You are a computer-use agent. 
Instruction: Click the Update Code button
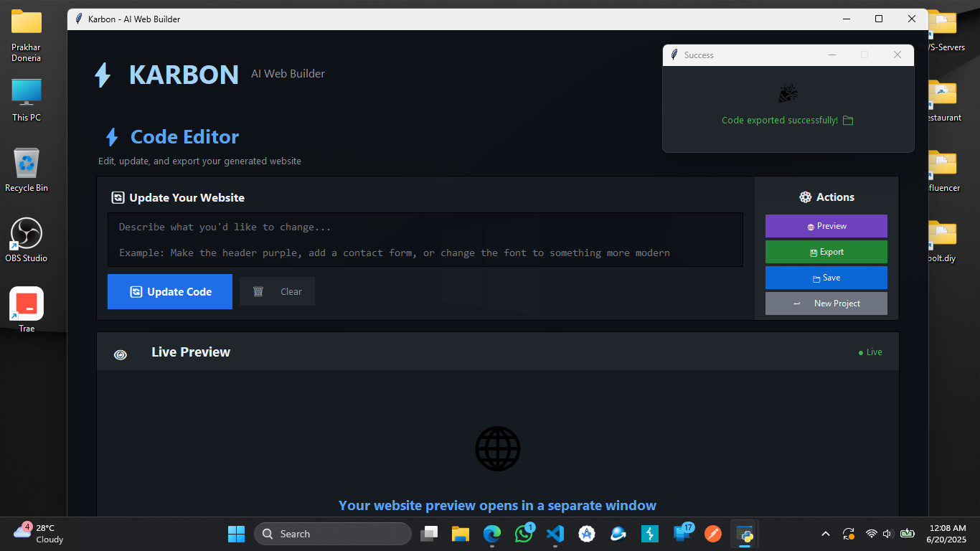click(x=170, y=292)
